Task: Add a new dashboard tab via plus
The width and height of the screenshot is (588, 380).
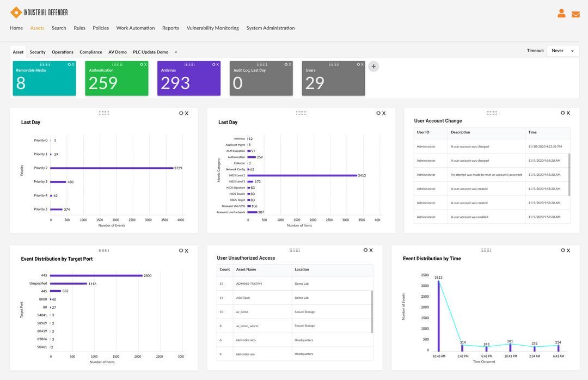Action: tap(175, 51)
